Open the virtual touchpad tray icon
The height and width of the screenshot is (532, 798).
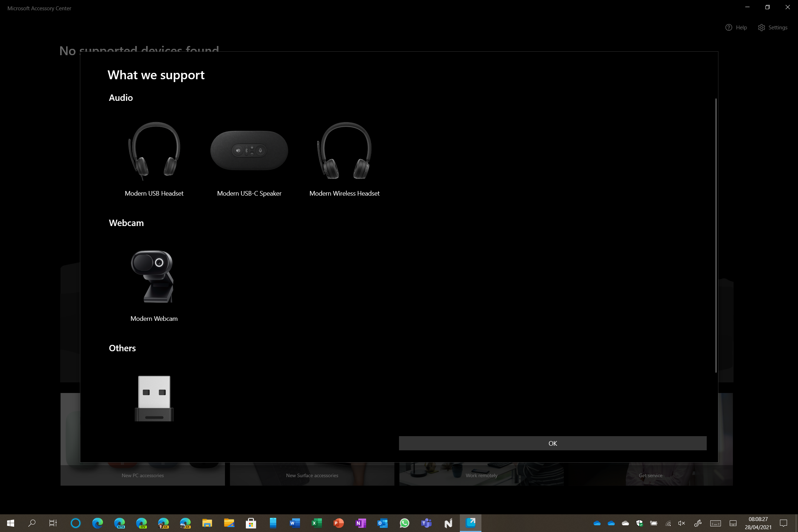pos(733,523)
